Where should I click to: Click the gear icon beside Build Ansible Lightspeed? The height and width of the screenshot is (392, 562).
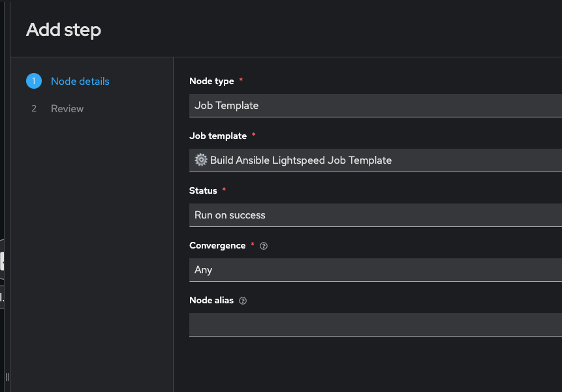(x=201, y=160)
